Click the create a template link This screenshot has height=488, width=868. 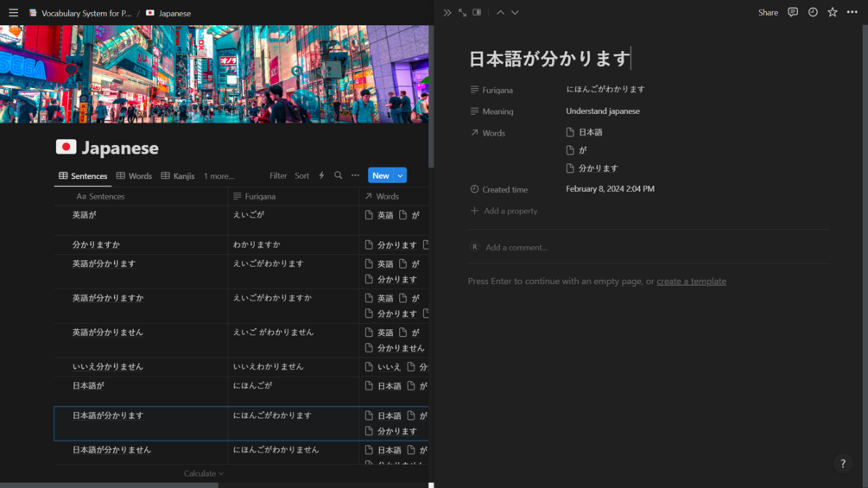pyautogui.click(x=692, y=281)
